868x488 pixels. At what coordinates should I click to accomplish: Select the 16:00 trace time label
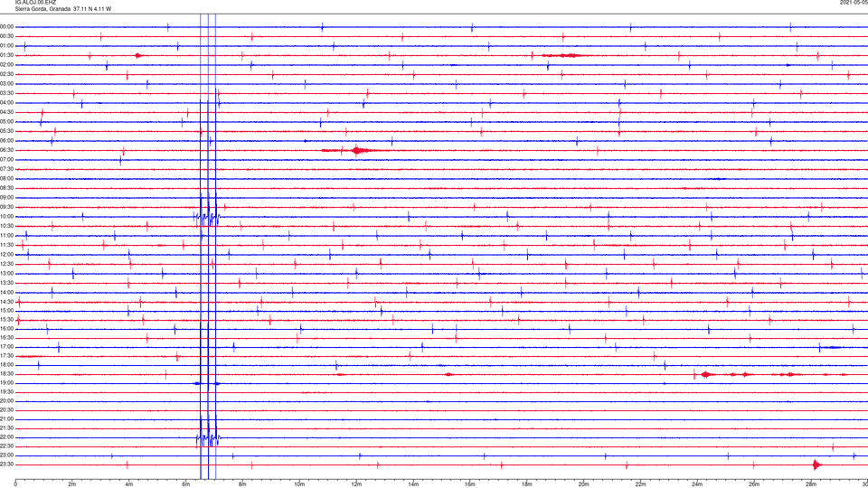pyautogui.click(x=7, y=329)
